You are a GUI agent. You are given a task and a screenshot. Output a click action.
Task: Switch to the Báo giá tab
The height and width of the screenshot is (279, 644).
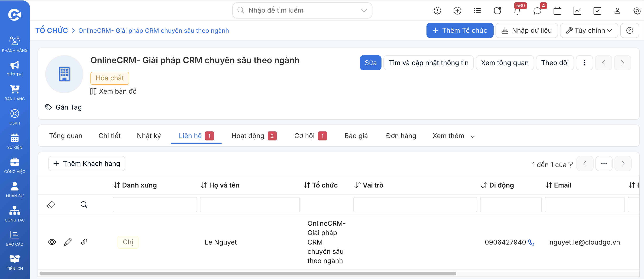[x=356, y=136]
